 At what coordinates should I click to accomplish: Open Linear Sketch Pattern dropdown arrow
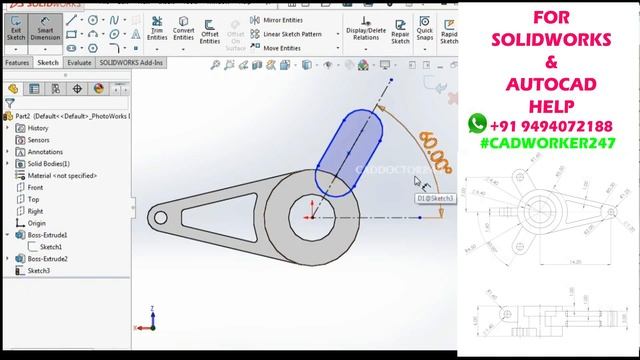click(338, 34)
